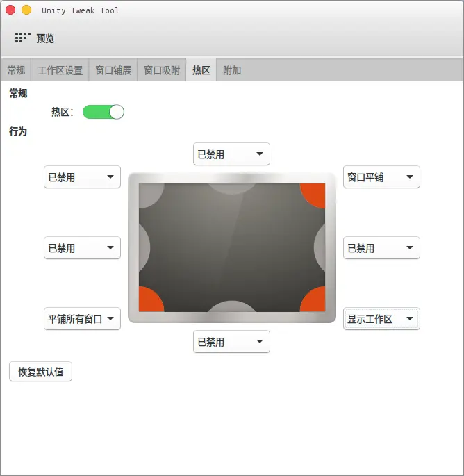The width and height of the screenshot is (464, 476).
Task: Open the right edge 已禁用 dropdown
Action: 381,247
